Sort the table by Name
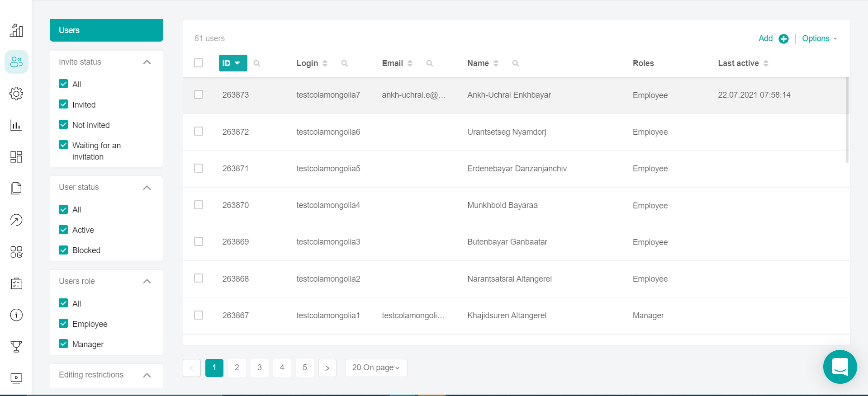Viewport: 868px width, 396px height. point(496,63)
